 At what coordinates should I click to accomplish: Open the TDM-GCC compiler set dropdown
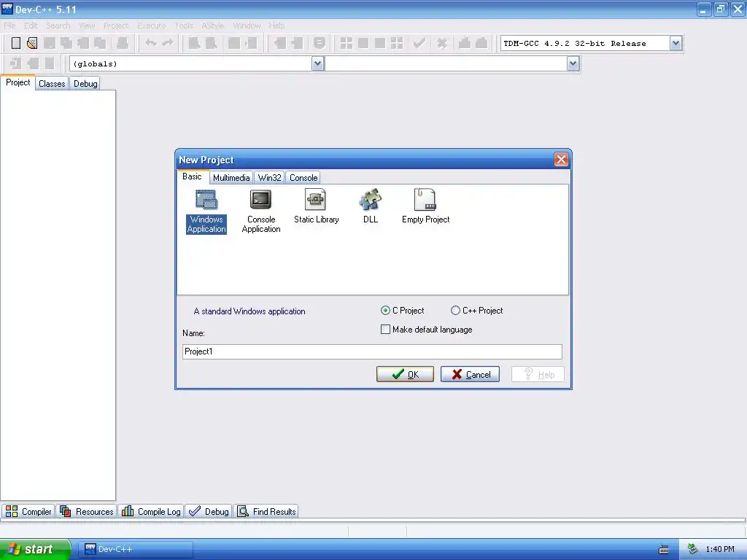point(675,43)
